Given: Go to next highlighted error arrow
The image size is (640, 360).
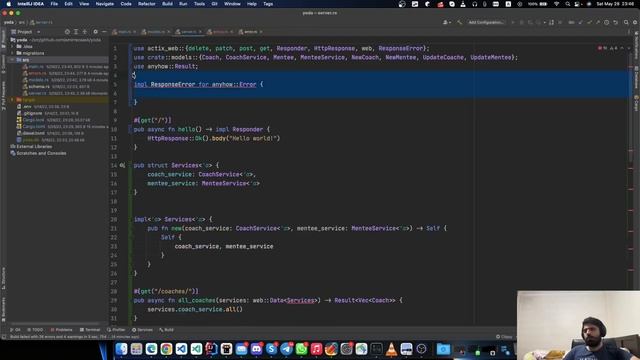Looking at the screenshot, I should (x=629, y=48).
